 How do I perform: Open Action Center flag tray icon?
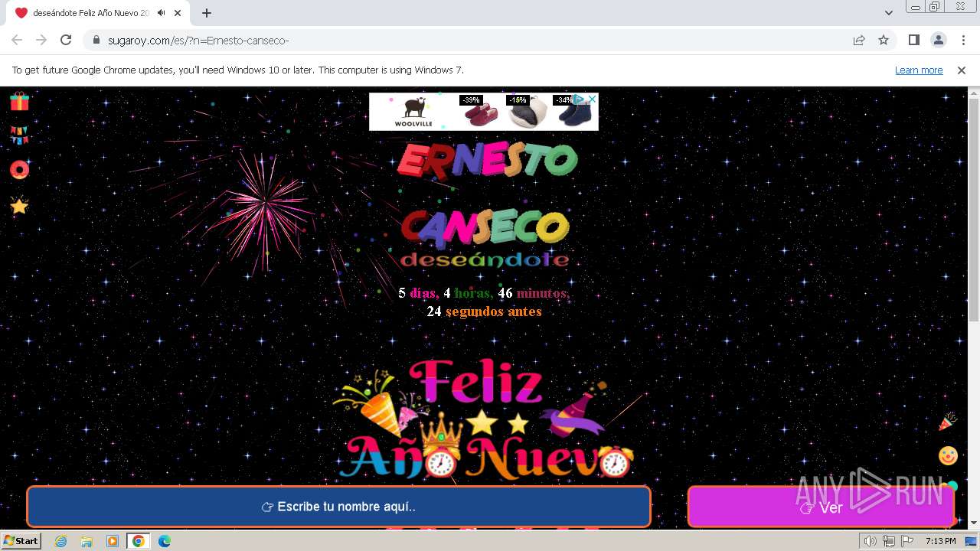[907, 541]
